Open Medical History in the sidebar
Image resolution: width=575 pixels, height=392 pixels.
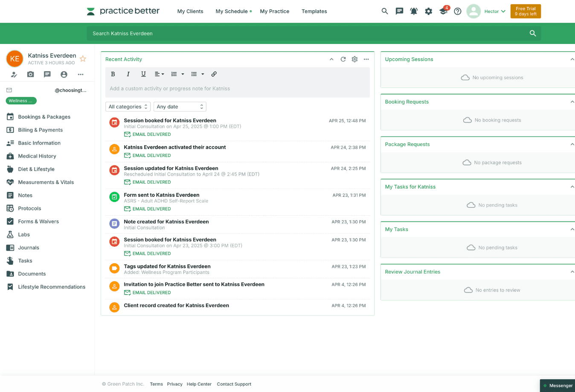tap(37, 156)
